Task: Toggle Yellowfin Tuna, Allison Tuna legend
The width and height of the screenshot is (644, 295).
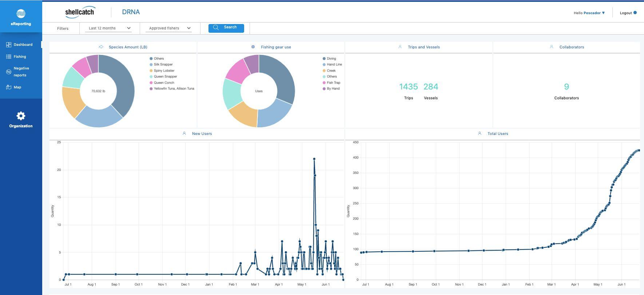Action: click(172, 88)
